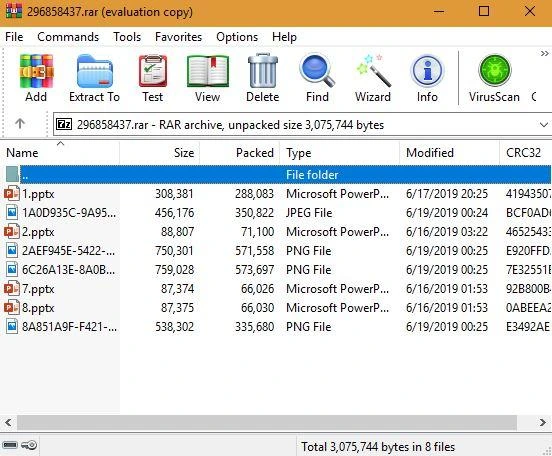Viewport: 552px width, 456px height.
Task: Click the drive icon in status bar
Action: (x=10, y=445)
